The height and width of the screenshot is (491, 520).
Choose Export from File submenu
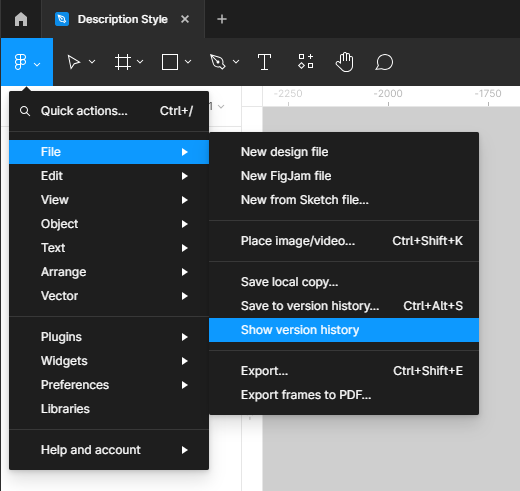tap(344, 371)
